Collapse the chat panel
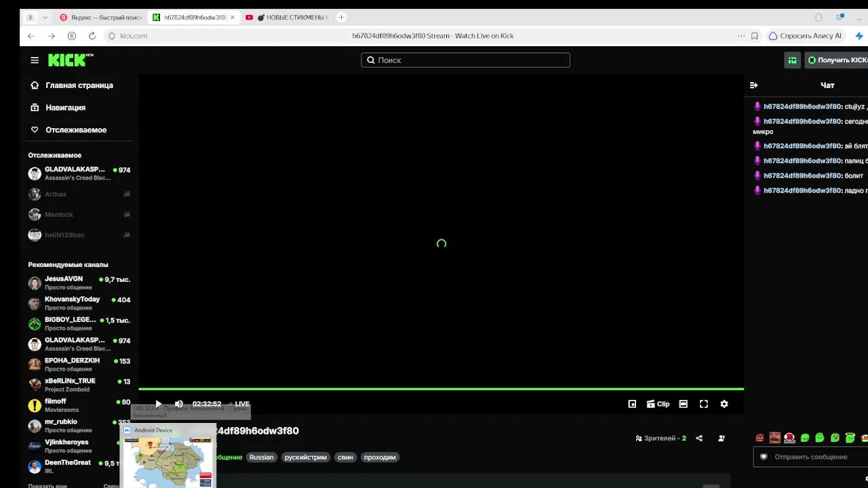The image size is (868, 488). tap(753, 85)
